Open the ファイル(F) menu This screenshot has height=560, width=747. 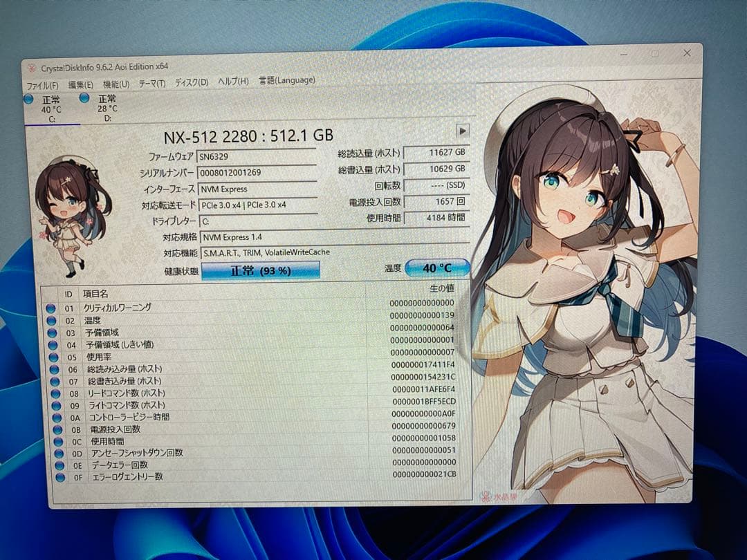point(44,80)
